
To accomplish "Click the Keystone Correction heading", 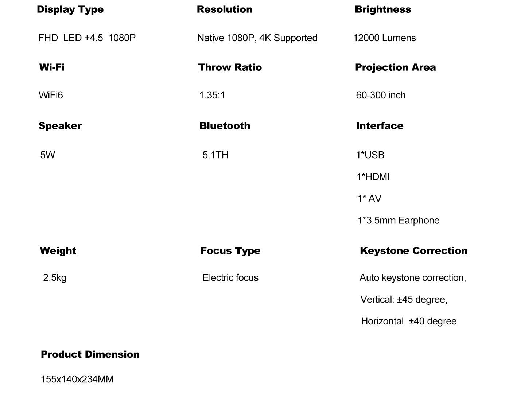I will pyautogui.click(x=413, y=251).
